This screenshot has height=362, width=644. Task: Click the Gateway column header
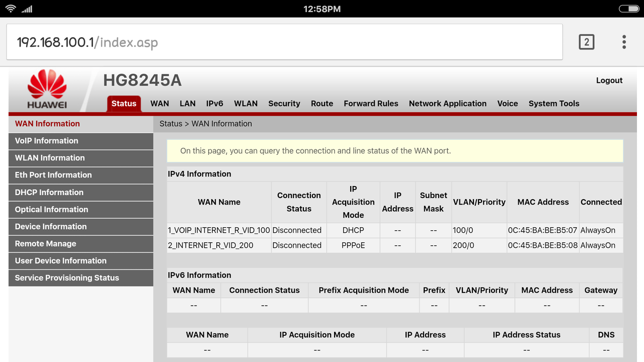point(601,290)
